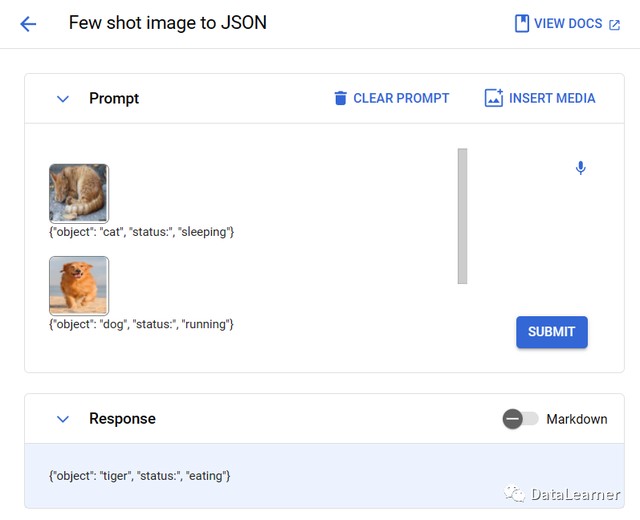Click the View Docs book icon

[521, 24]
